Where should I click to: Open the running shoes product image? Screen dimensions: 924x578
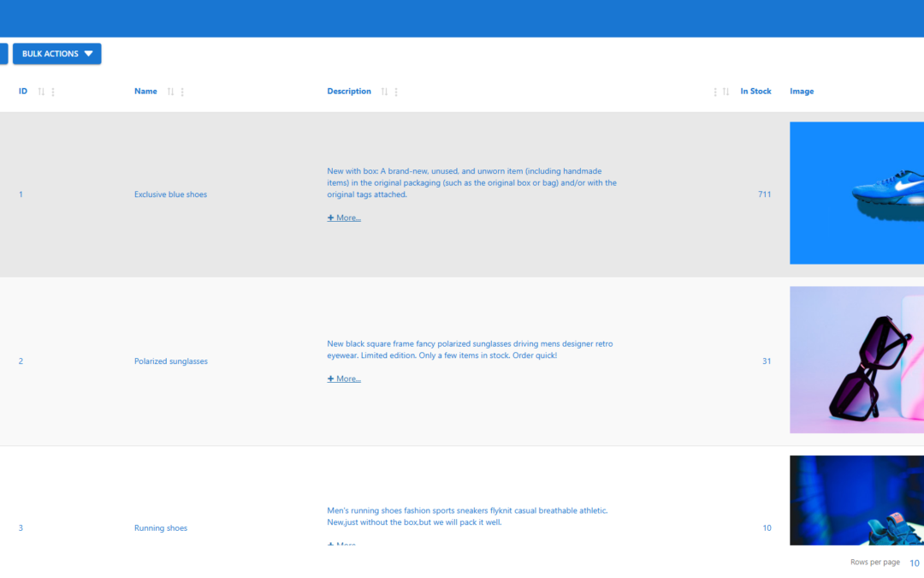(856, 500)
